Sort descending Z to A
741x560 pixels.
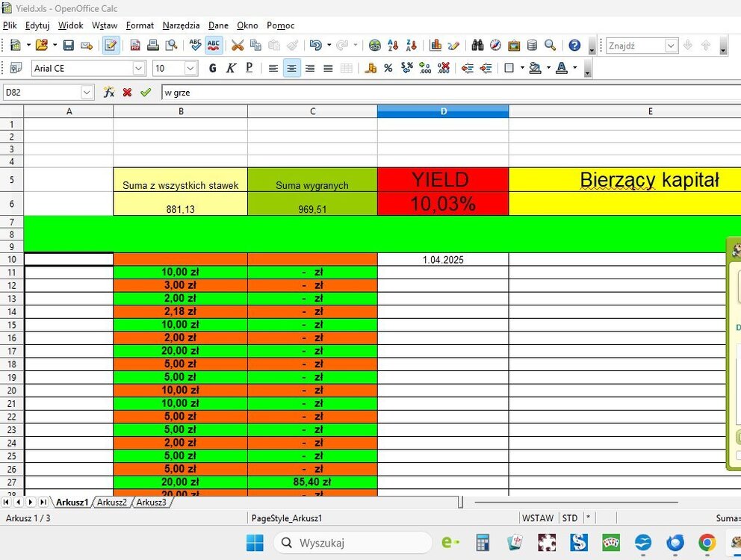(412, 46)
